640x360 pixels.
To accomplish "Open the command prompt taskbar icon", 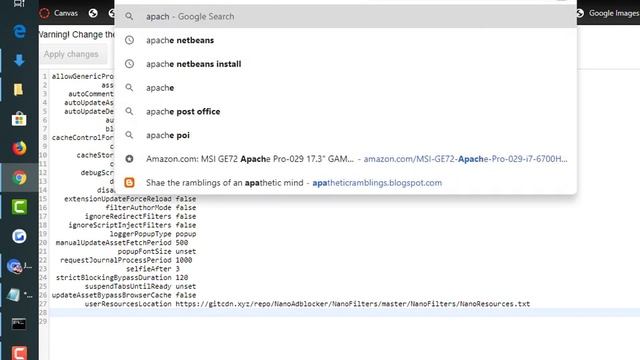I will (19, 324).
